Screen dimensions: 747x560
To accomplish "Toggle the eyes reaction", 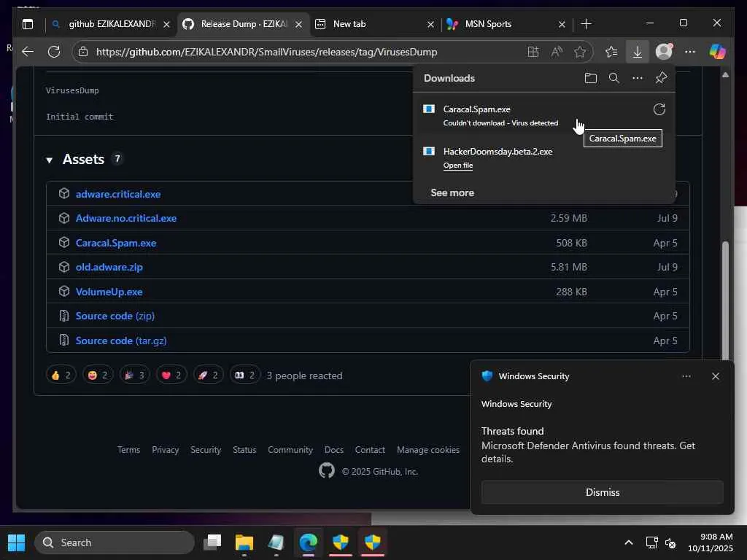I will 245,376.
